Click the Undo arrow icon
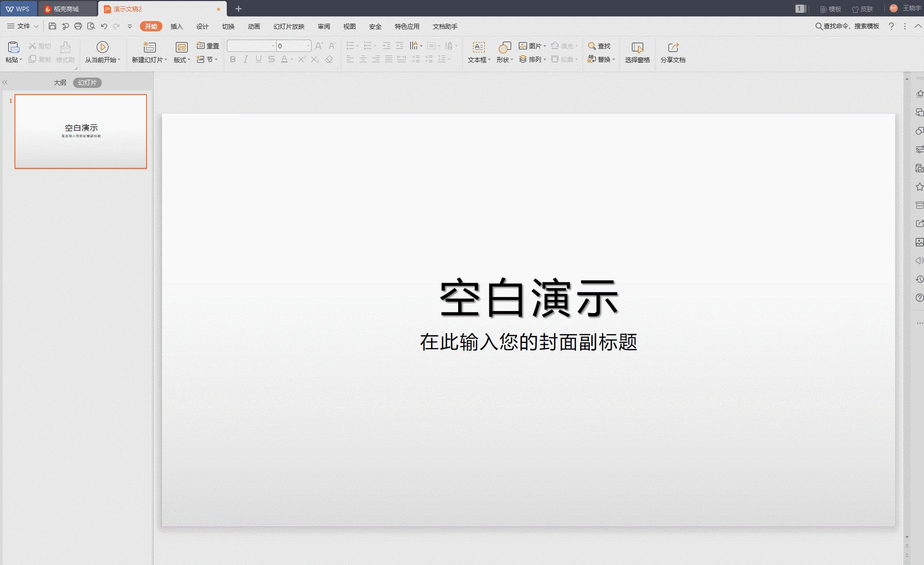The width and height of the screenshot is (924, 565). tap(104, 26)
